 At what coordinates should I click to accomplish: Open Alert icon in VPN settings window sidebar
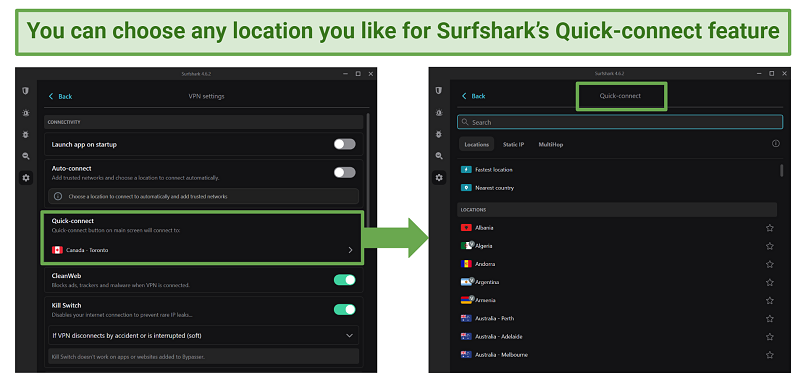26,113
